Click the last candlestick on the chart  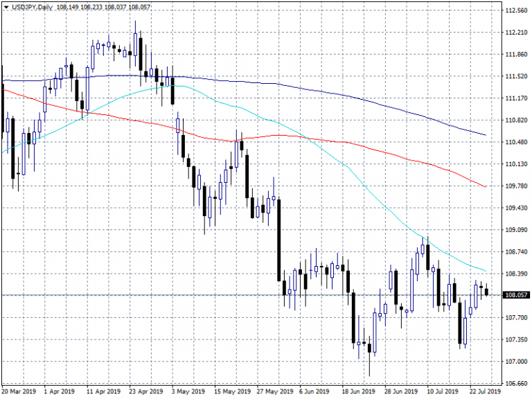click(487, 292)
